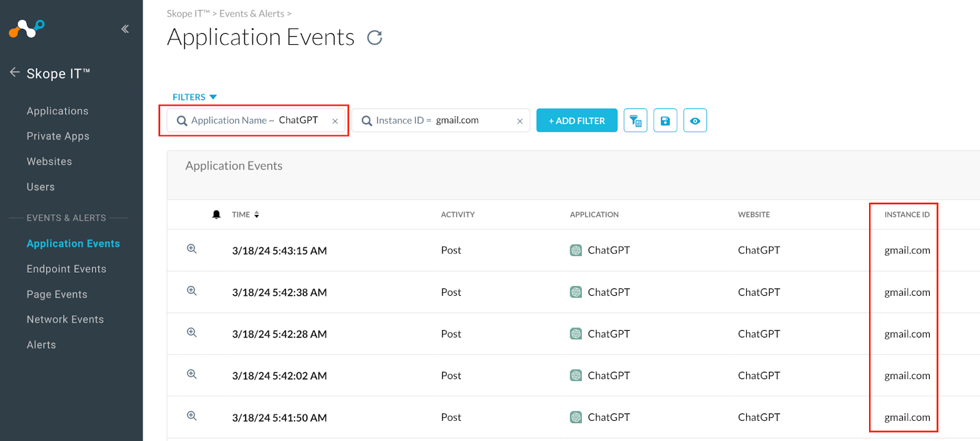Screen dimensions: 980x441
Task: Collapse the sidebar with double chevron
Action: click(x=125, y=29)
